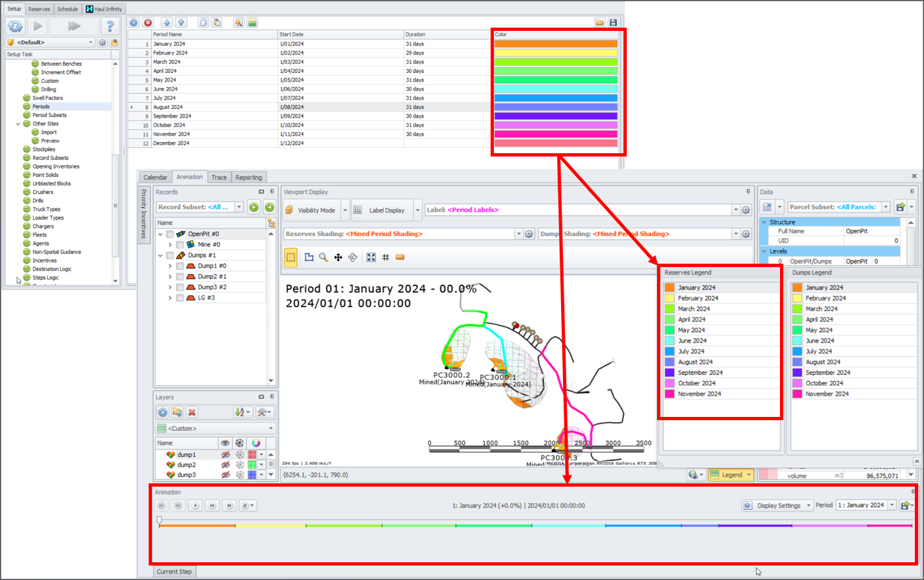Switch to the Trace tab

[x=219, y=178]
